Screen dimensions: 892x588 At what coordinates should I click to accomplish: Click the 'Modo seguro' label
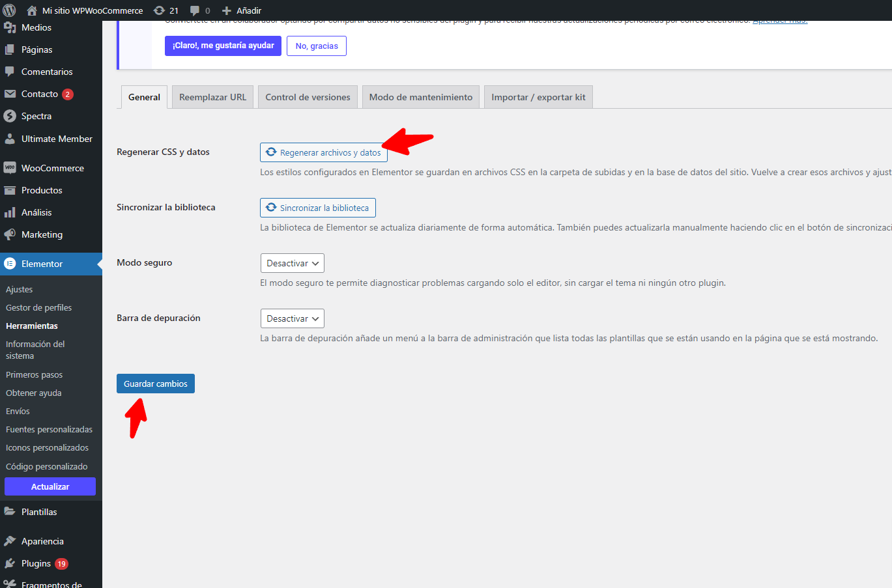tap(144, 262)
